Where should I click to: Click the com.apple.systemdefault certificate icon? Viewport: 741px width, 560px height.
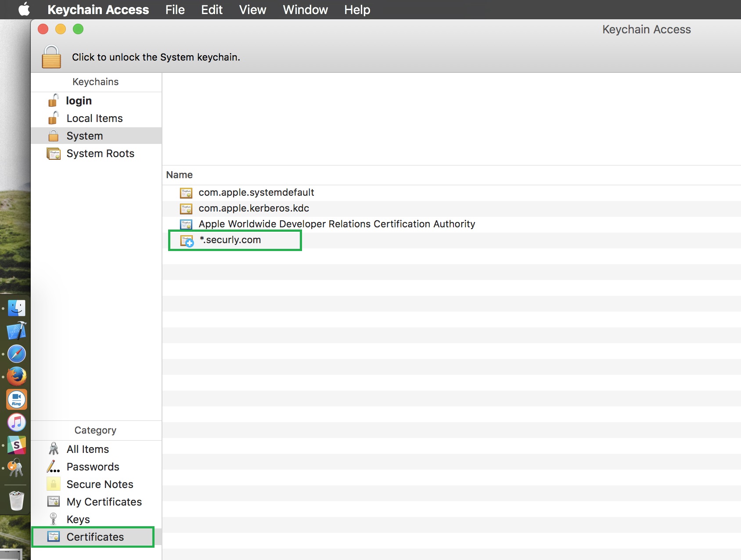pos(186,193)
